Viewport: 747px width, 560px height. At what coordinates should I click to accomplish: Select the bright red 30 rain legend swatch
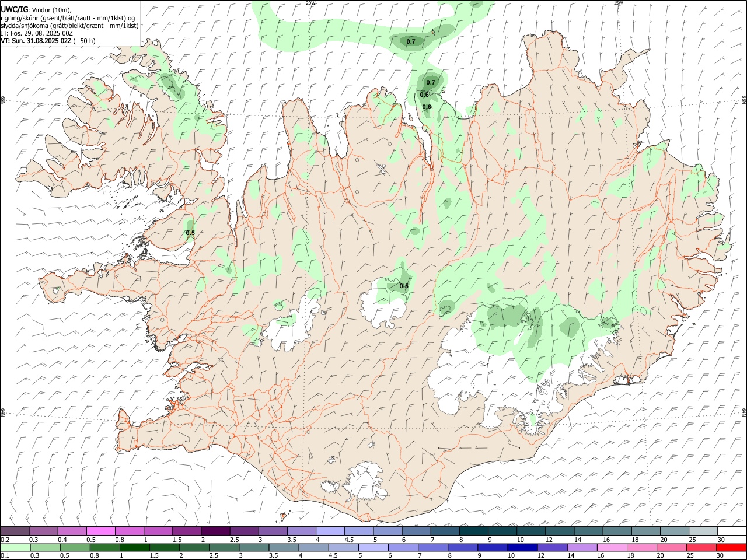pos(731,548)
